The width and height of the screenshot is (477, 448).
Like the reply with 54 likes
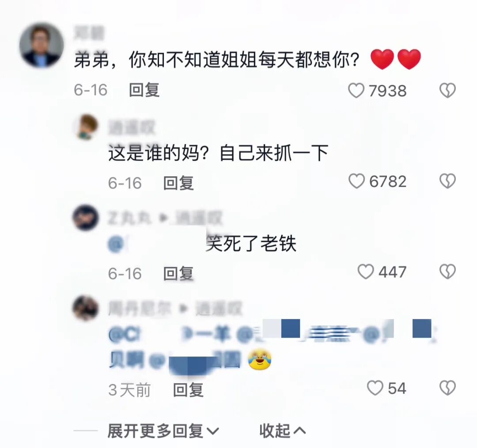(x=375, y=388)
